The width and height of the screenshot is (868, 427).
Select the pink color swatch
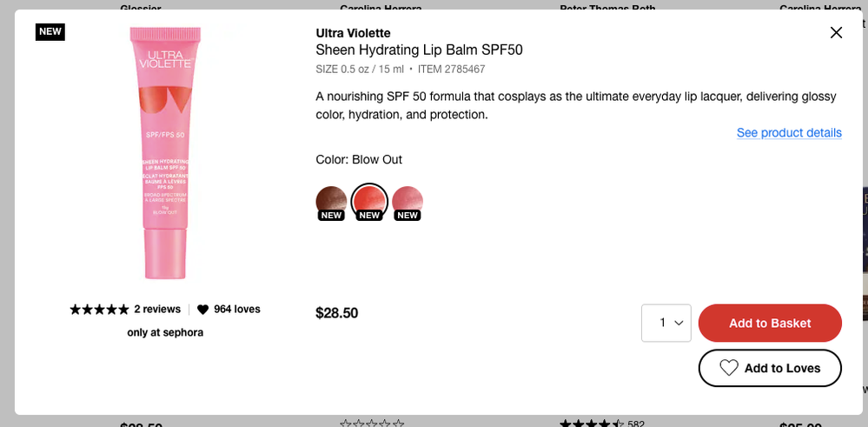coord(407,201)
